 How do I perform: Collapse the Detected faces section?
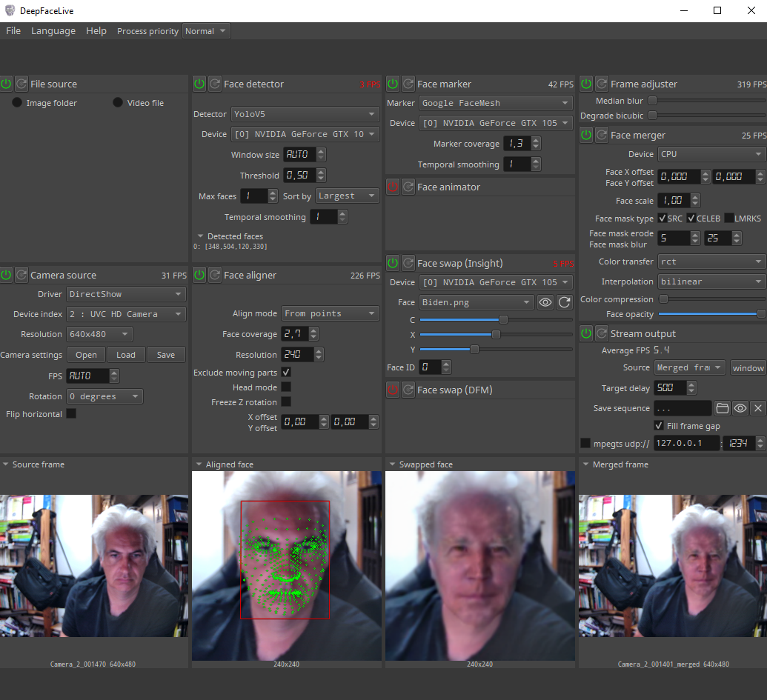pyautogui.click(x=201, y=236)
